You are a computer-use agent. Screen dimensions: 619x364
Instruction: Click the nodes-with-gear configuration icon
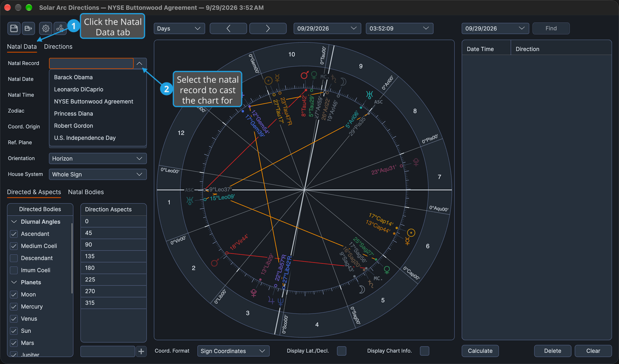pos(60,28)
